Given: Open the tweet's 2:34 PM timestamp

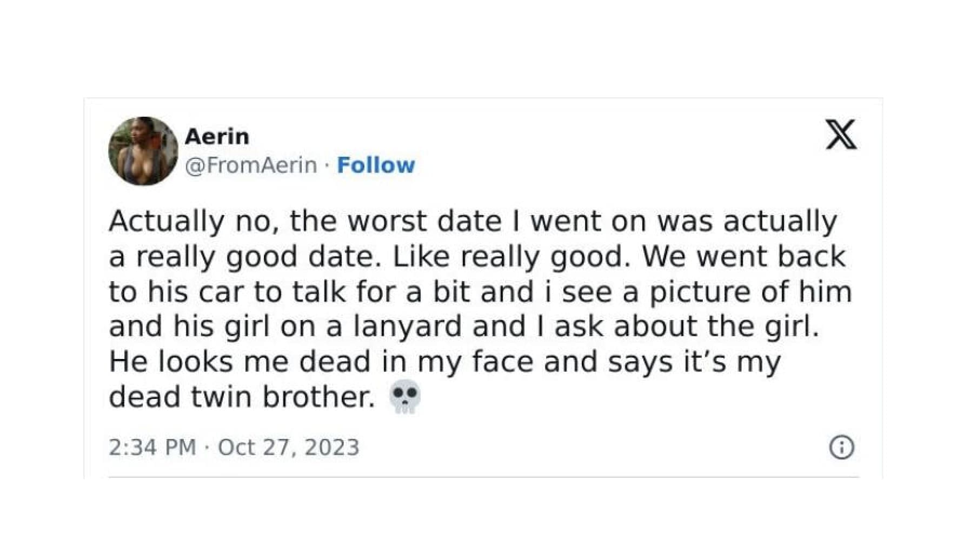Looking at the screenshot, I should (x=152, y=448).
